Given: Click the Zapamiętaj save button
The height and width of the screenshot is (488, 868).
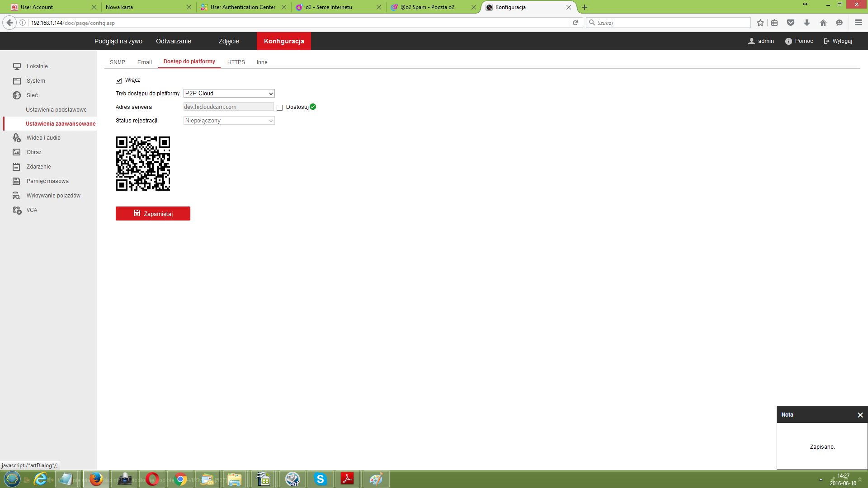Looking at the screenshot, I should [x=153, y=214].
